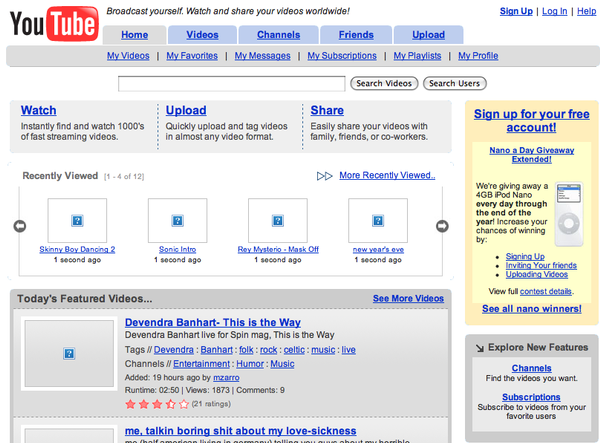Open the Skinny Boy Dancing 2 thumbnail
Viewport: 600px width, 443px height.
(77, 220)
